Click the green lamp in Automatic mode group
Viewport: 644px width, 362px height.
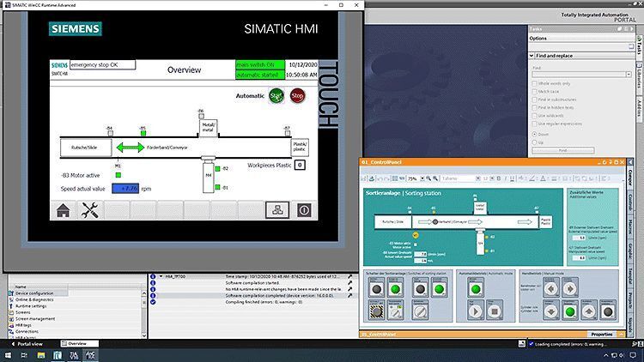[x=476, y=289]
